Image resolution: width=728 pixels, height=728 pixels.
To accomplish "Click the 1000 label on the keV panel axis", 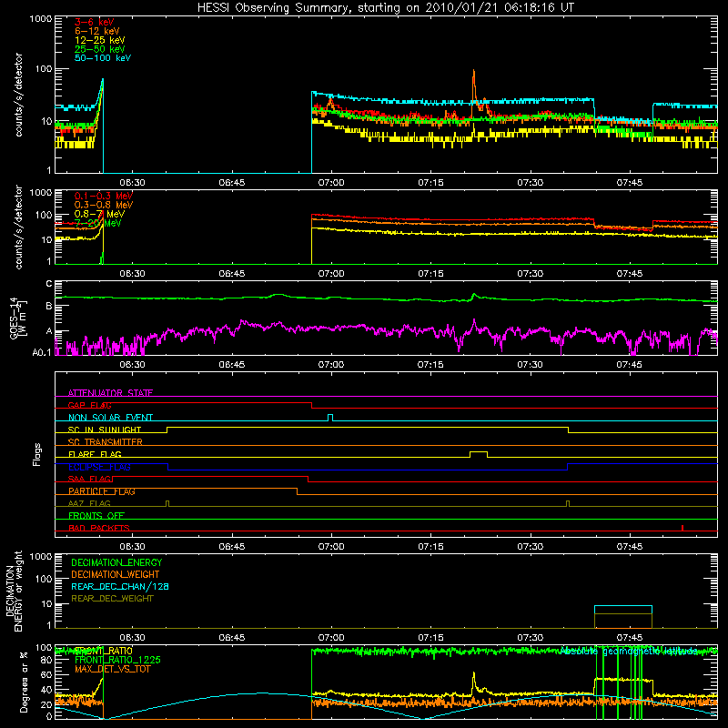I will 40,19.
